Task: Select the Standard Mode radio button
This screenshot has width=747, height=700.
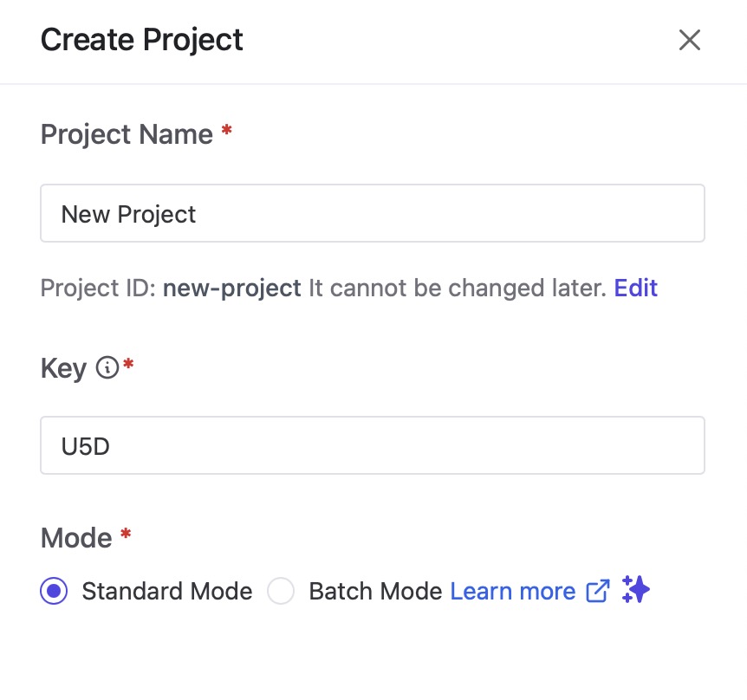Action: (53, 591)
